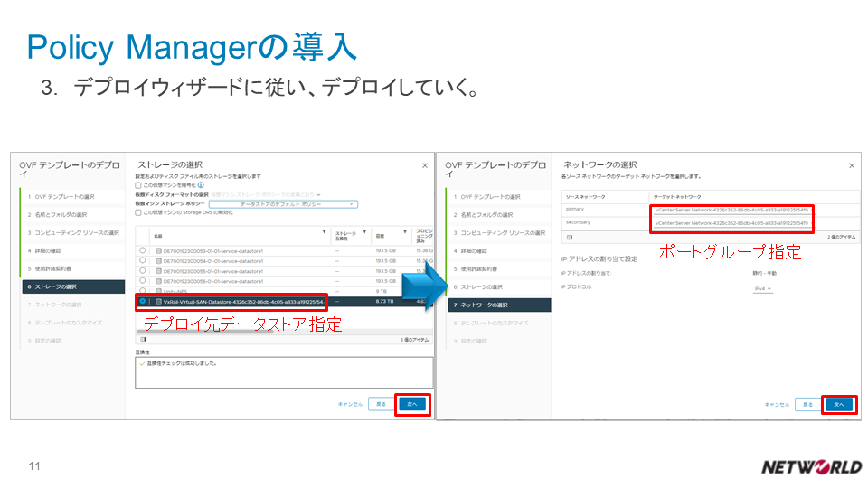The image size is (868, 488).
Task: Click 6 個のアイテム count text
Action: 414,340
